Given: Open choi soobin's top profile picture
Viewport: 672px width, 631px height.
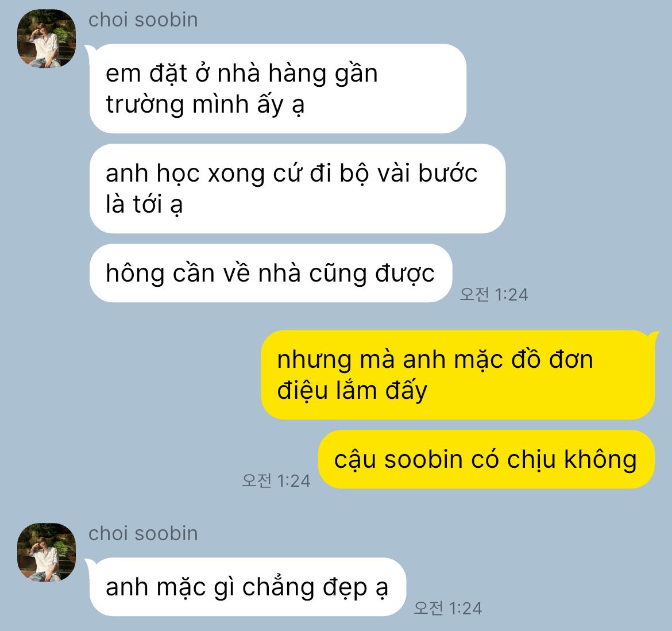Looking at the screenshot, I should click(x=47, y=39).
